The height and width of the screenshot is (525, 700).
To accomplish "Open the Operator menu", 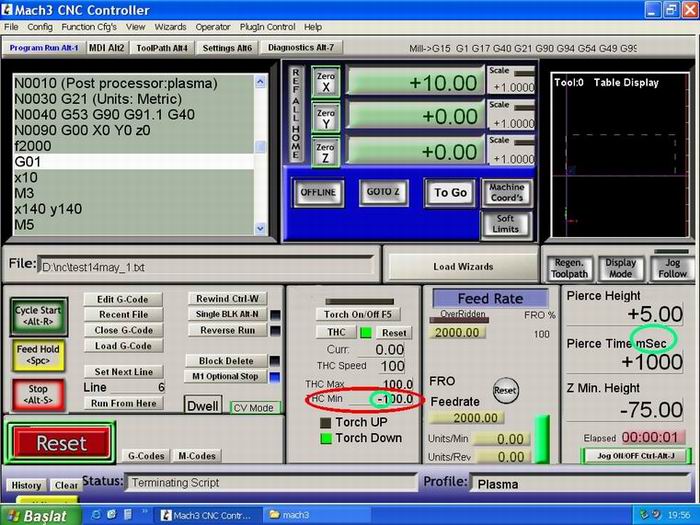I will pyautogui.click(x=212, y=27).
